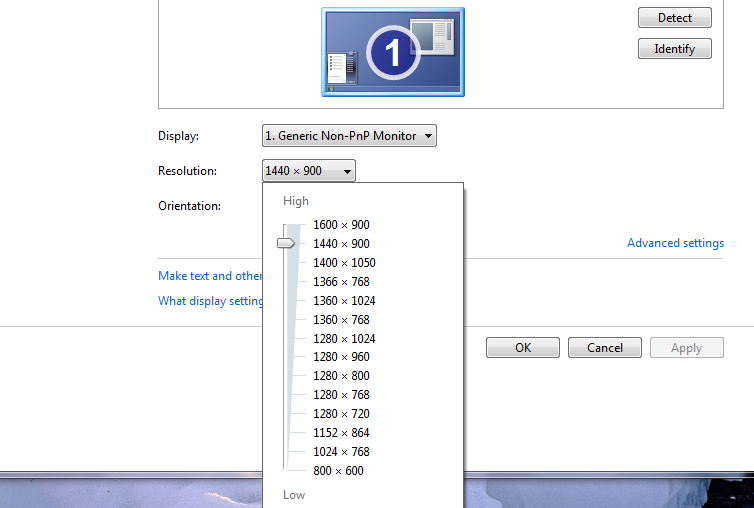754x508 pixels.
Task: Open the 'What display settings' help link
Action: coord(210,301)
